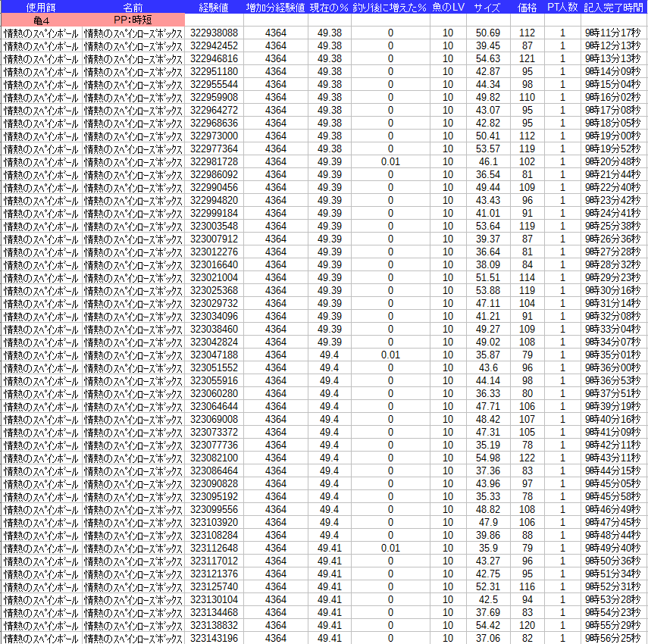
Task: Select the size cell showing 54.98
Action: pyautogui.click(x=487, y=458)
